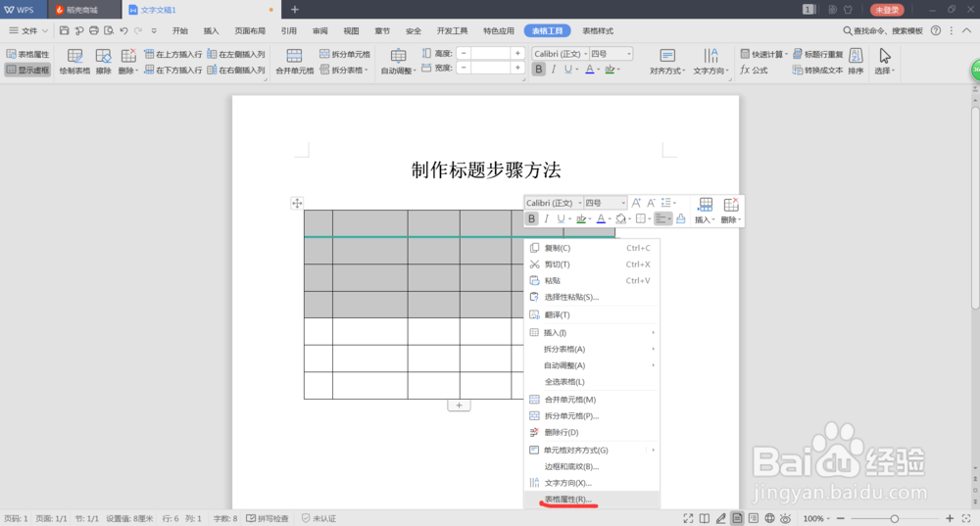Click full screen icon in status bar

click(688, 518)
